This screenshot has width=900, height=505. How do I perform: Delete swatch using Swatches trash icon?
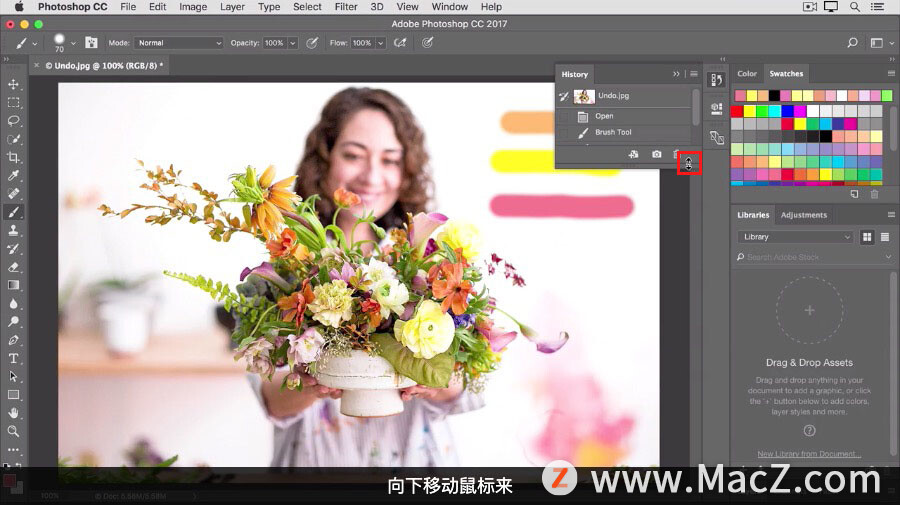tap(874, 194)
